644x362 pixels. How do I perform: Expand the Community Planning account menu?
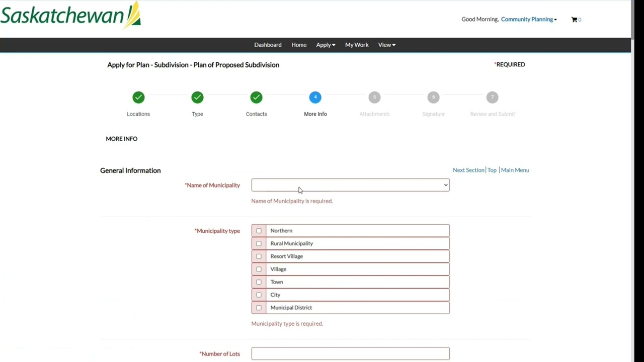pos(529,19)
